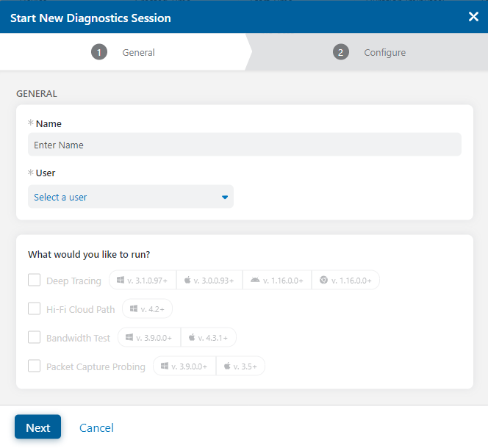Screen dimensions: 488x448
Task: Open the Select a user dropdown
Action: pos(130,197)
